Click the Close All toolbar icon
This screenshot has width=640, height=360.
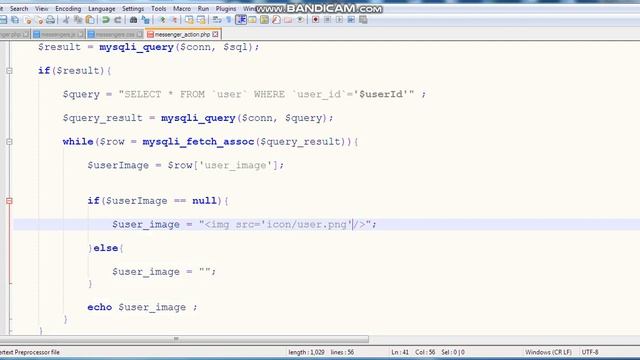click(39, 20)
